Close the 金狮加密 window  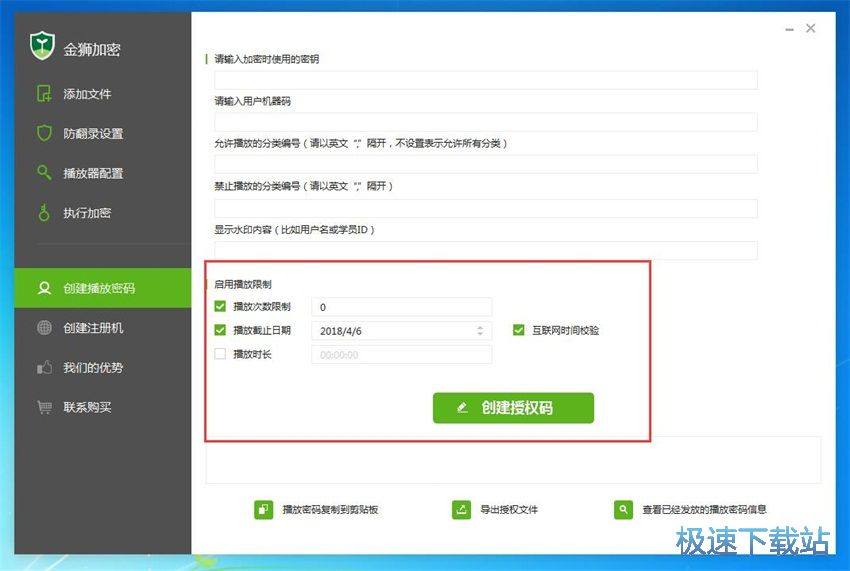tap(810, 28)
